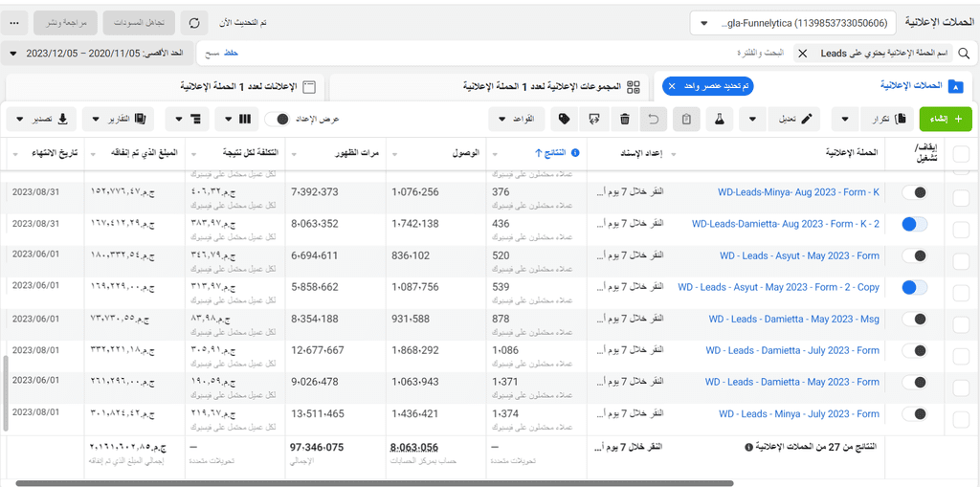
Task: Click the 8٬063٬056 total reach value
Action: click(413, 448)
